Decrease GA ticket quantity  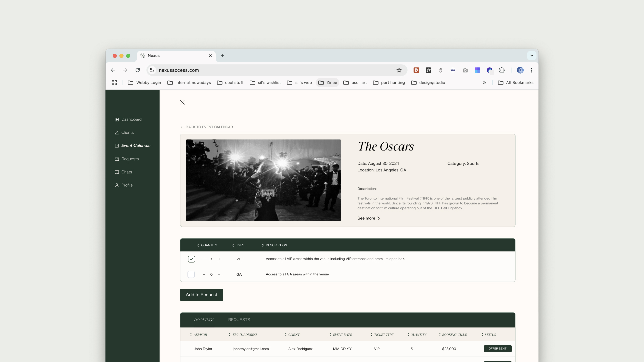pyautogui.click(x=204, y=274)
